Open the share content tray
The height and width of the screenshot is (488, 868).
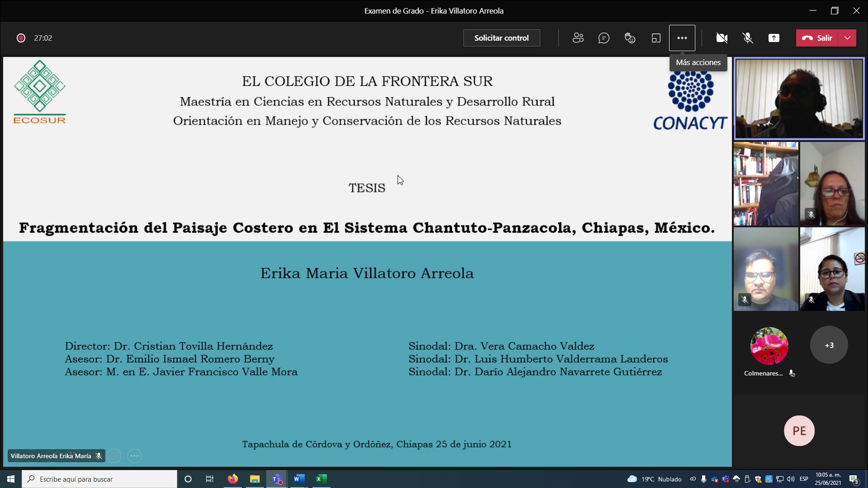click(774, 38)
